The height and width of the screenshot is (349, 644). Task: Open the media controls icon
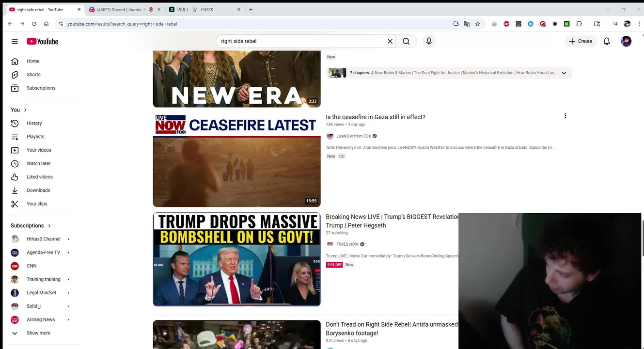(x=615, y=24)
